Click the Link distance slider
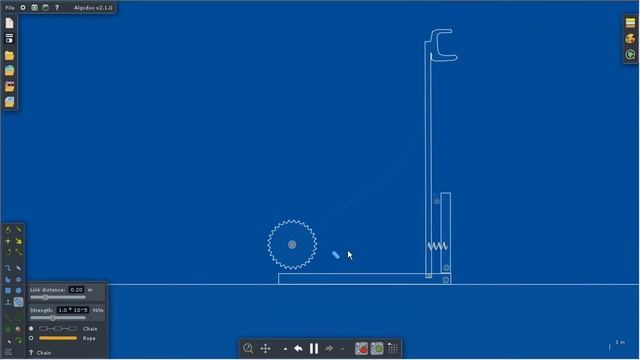 click(x=58, y=298)
